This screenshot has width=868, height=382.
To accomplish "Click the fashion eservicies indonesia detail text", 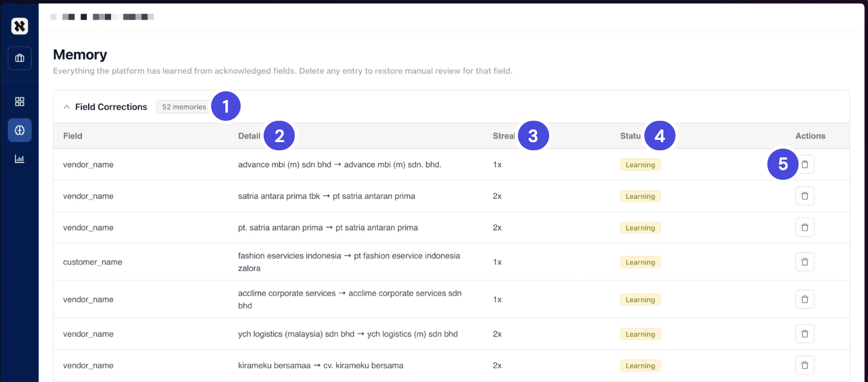I will (x=349, y=262).
